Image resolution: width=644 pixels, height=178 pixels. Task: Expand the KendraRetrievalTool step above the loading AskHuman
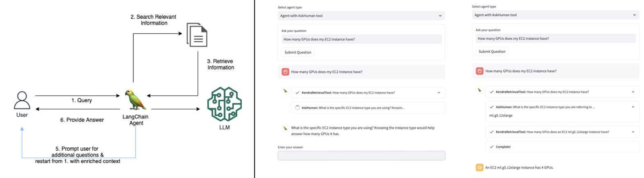click(439, 93)
